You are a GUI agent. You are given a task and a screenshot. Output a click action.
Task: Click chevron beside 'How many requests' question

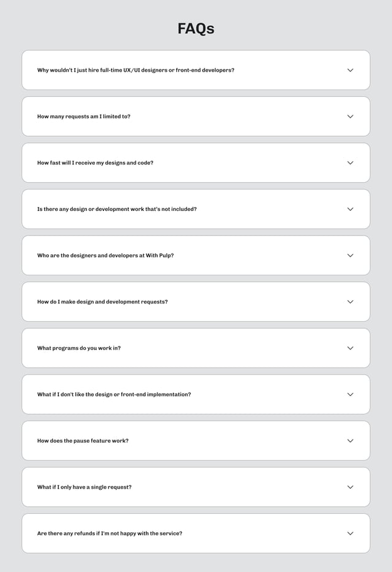click(350, 116)
